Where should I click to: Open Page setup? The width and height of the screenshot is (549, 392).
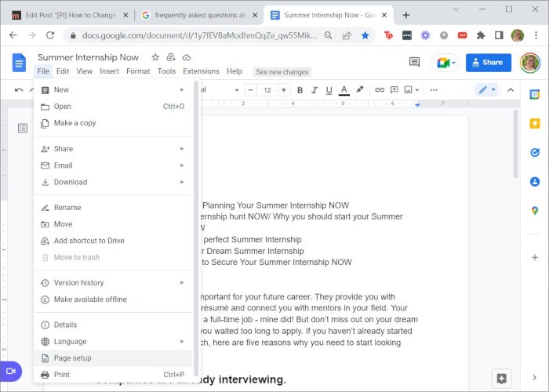[113, 358]
